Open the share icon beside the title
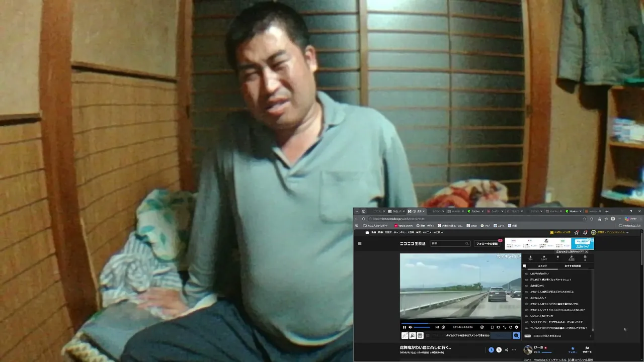The image size is (644, 362). pyautogui.click(x=507, y=350)
